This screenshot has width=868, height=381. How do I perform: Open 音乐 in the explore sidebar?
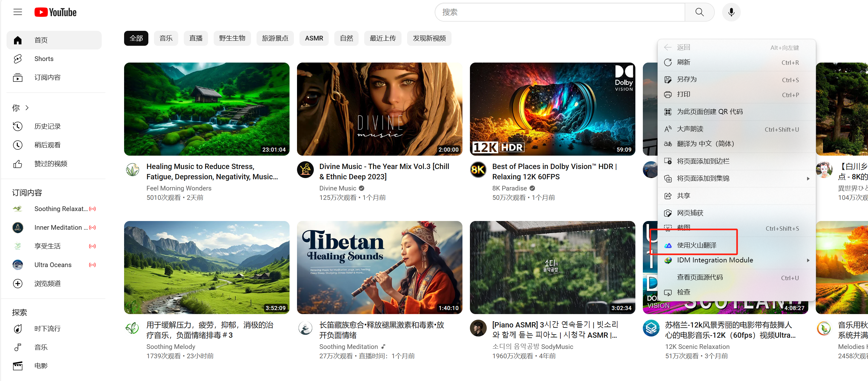[x=54, y=347]
